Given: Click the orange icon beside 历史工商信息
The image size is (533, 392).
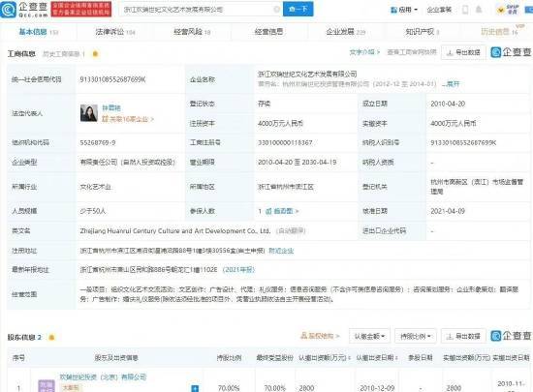Looking at the screenshot, I should pos(96,53).
